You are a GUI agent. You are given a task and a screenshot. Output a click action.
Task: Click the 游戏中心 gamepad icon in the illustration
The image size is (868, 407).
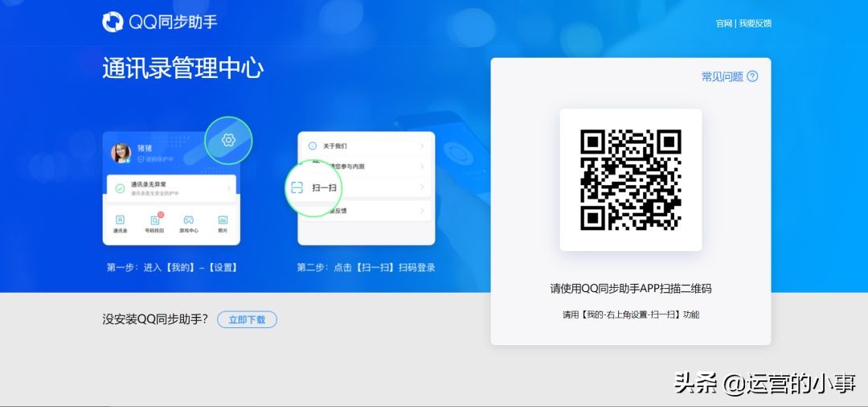click(x=189, y=220)
